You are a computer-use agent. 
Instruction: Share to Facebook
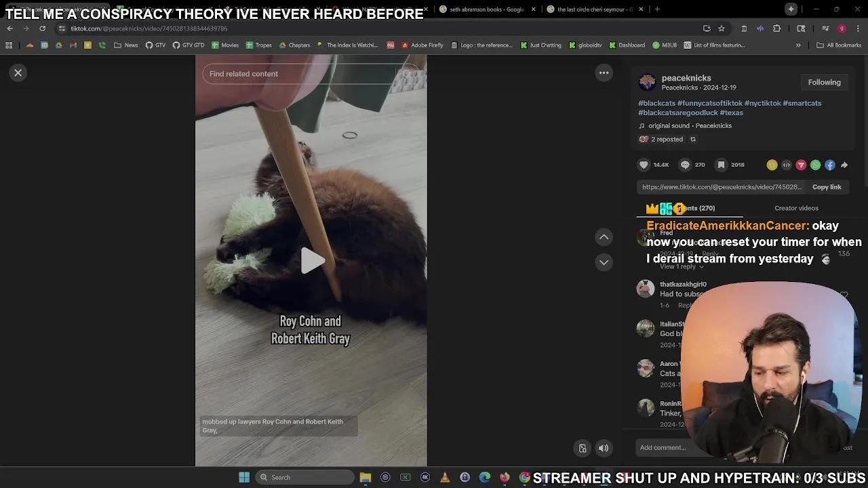829,165
